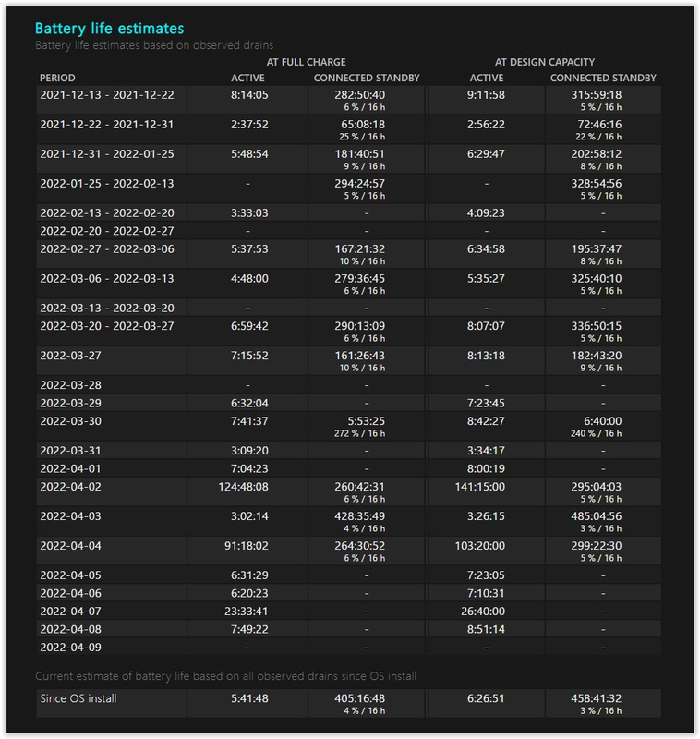Screen dimensions: 700x739
Task: Click the 2022-02-13 - 2022-02-20 period cell
Action: tap(106, 212)
